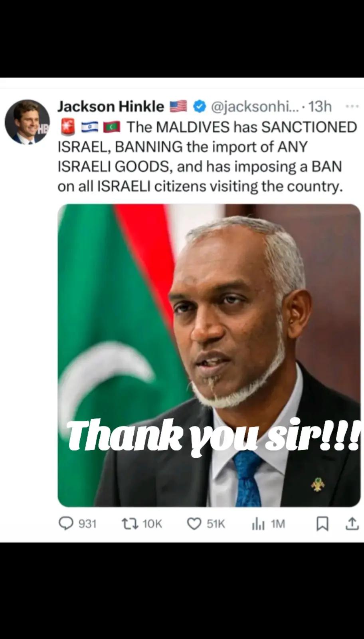
Task: Open Jackson Hinkle's profile picture
Action: (27, 122)
